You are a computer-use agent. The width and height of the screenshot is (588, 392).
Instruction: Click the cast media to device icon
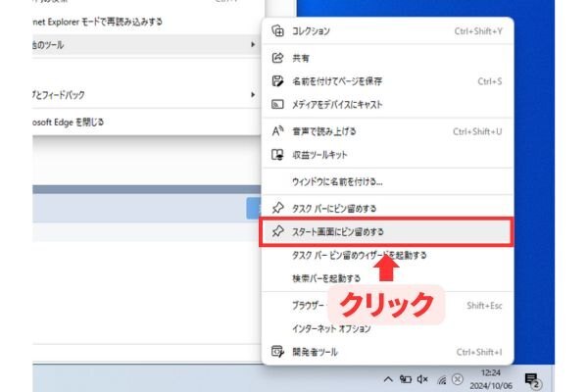277,104
